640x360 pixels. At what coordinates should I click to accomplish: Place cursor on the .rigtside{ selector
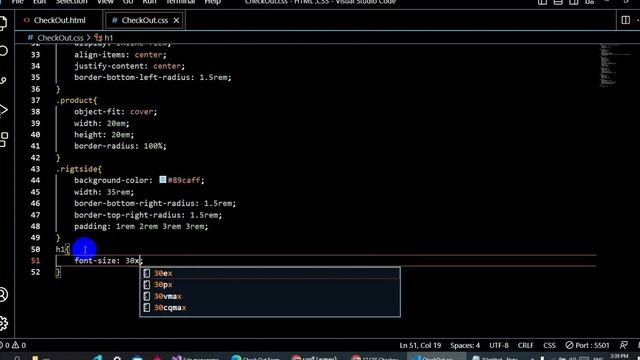click(x=79, y=169)
